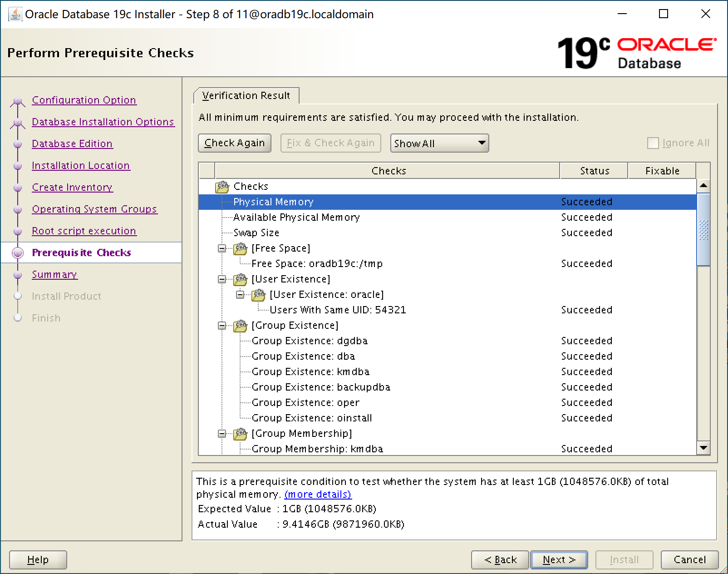
Task: Click the Prerequisite Checks step bullet
Action: coord(18,253)
